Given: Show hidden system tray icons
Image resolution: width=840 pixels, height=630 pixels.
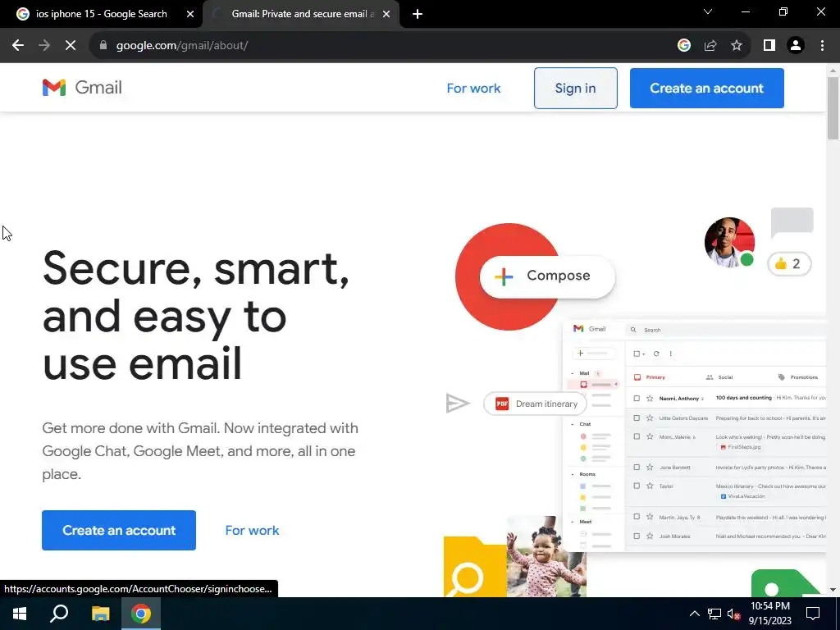Looking at the screenshot, I should [694, 614].
